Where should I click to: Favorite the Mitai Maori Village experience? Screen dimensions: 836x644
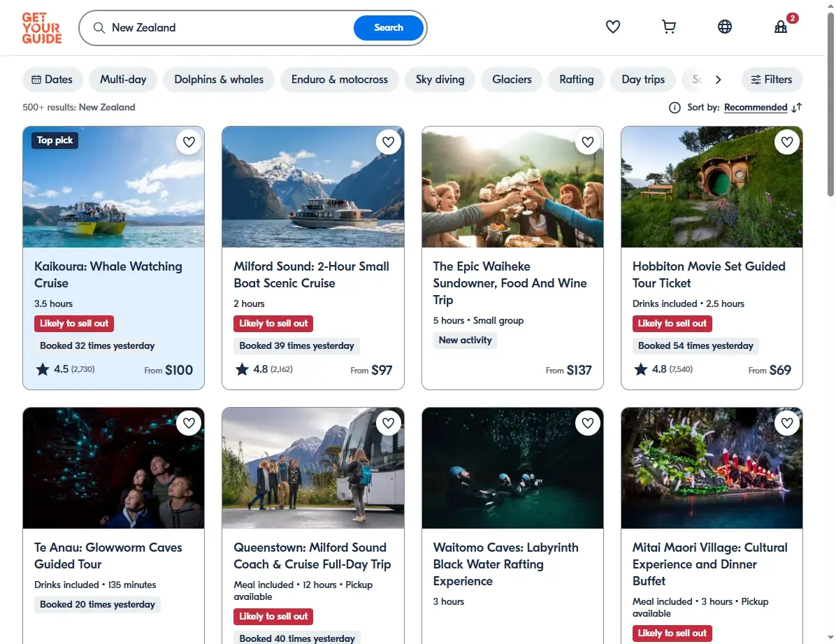pos(787,423)
